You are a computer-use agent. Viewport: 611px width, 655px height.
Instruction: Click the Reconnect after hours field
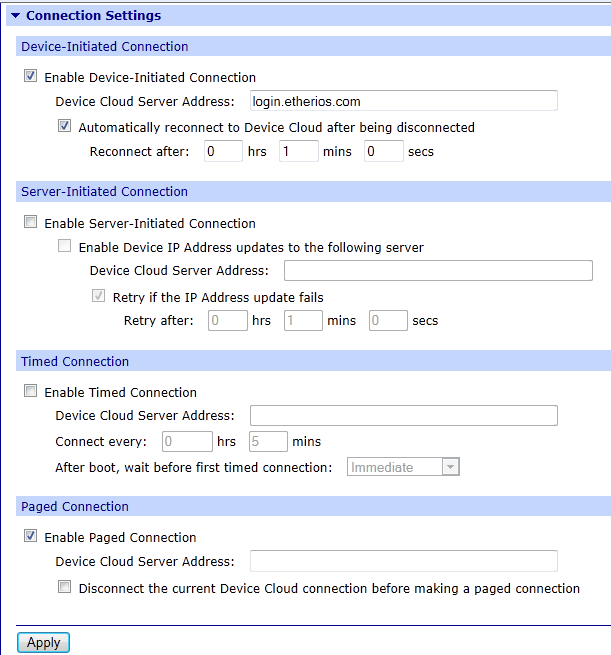[223, 152]
